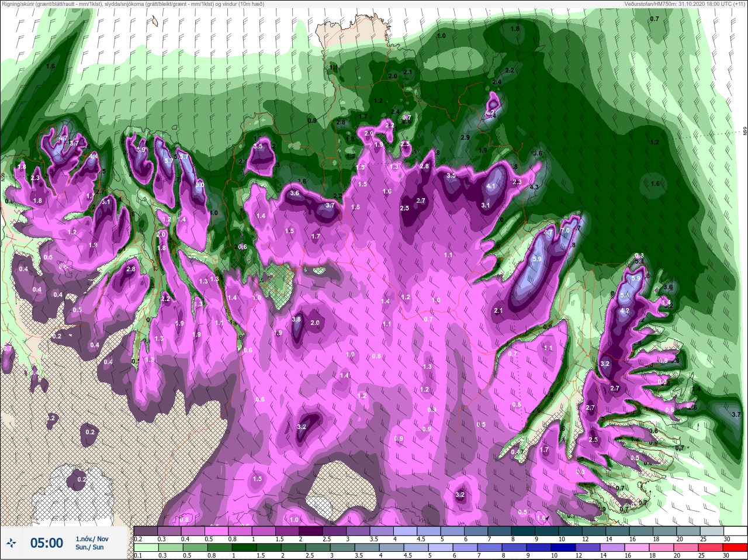Image resolution: width=748 pixels, height=560 pixels.
Task: Select the bright red rain swatch after 30
Action: [735, 548]
